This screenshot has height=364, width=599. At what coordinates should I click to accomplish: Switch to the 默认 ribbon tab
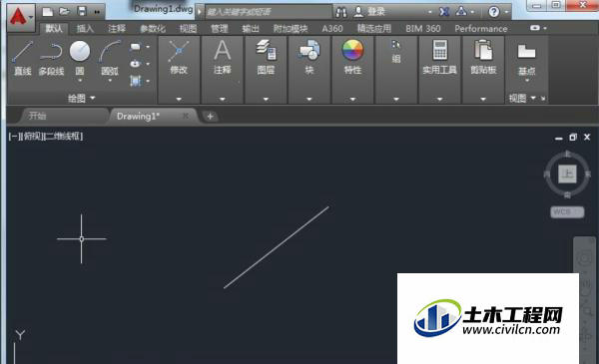pos(54,29)
